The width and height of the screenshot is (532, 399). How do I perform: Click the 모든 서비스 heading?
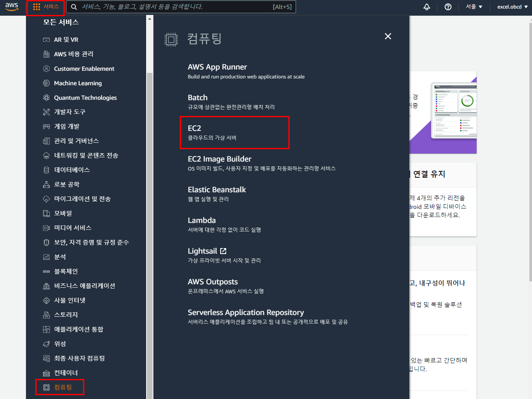point(61,22)
